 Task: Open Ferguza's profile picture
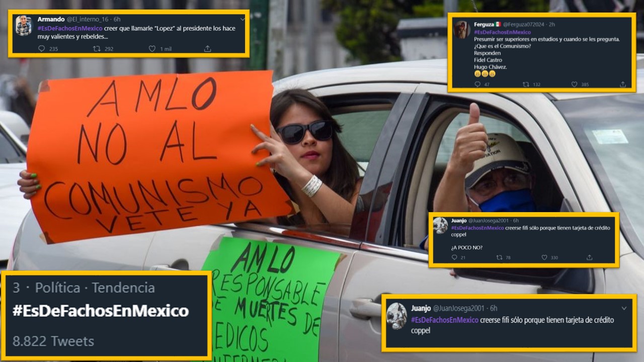(x=462, y=30)
